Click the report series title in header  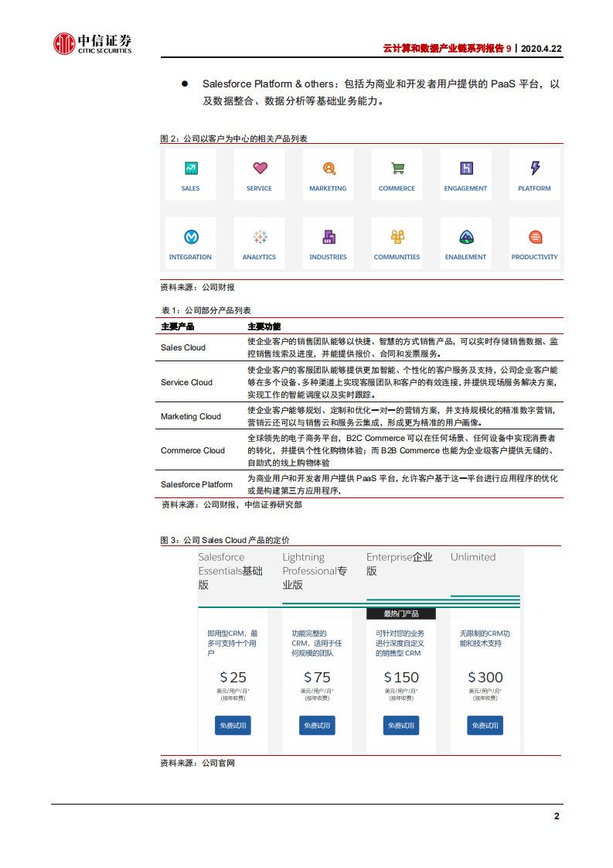pyautogui.click(x=447, y=49)
